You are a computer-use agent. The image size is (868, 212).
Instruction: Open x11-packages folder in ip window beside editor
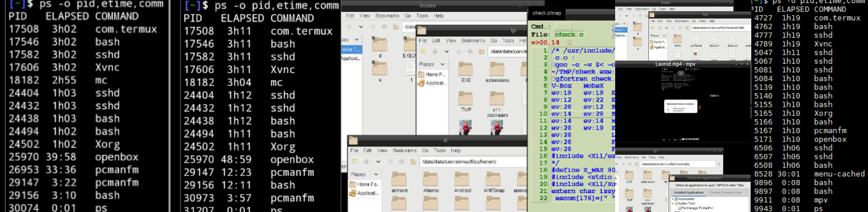(497, 105)
